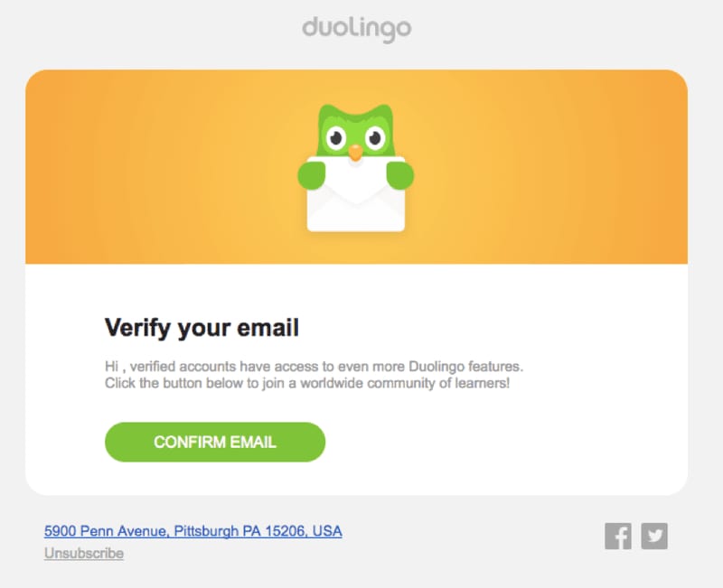Click the "Verify your email" heading
The image size is (723, 588).
[202, 328]
